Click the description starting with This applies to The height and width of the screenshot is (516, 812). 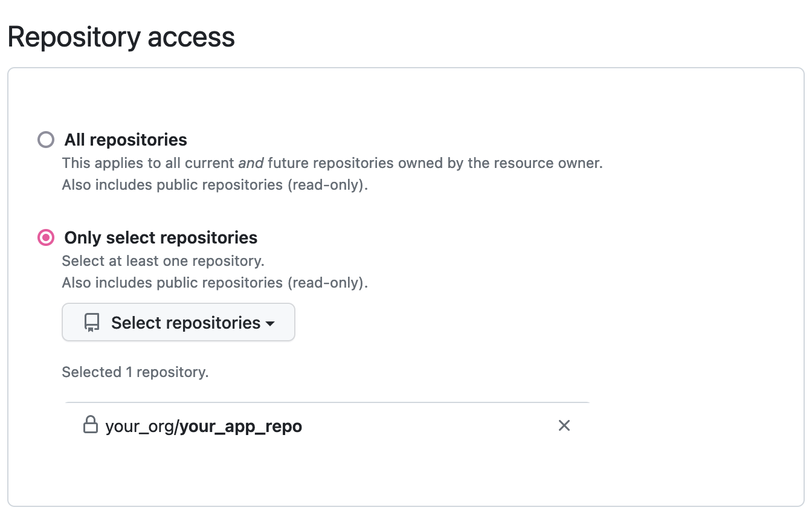point(332,163)
